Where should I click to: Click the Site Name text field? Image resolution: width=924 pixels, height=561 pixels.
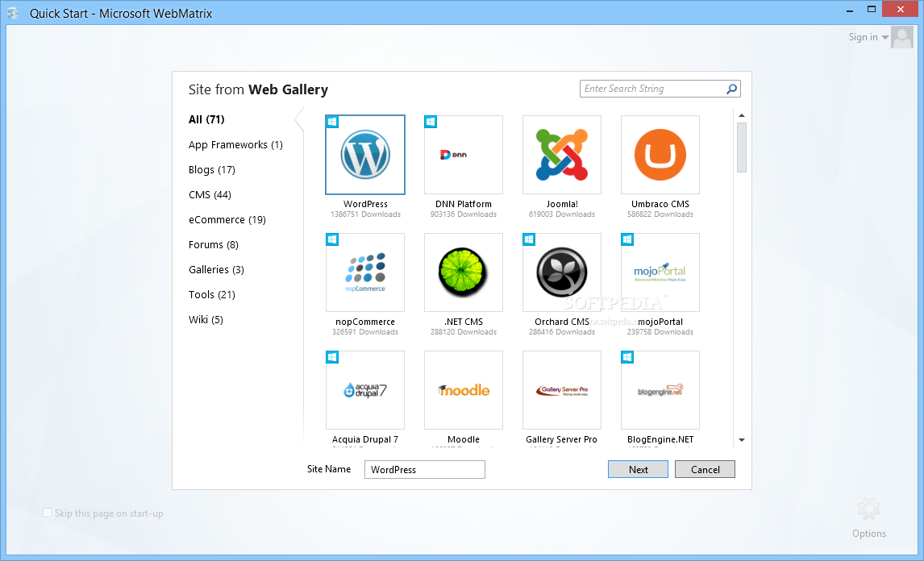425,470
